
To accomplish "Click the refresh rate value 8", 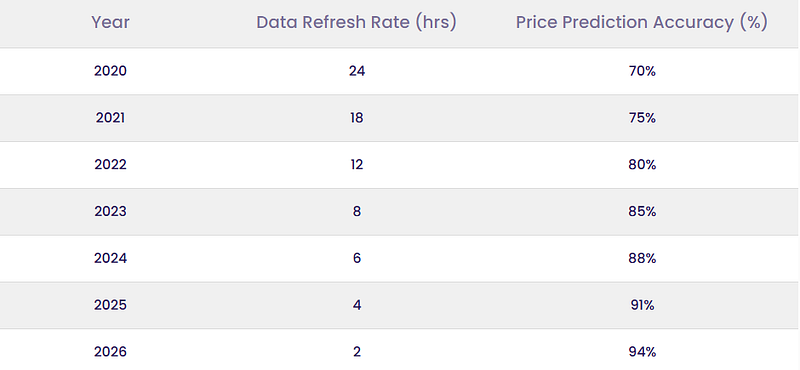I will (357, 211).
